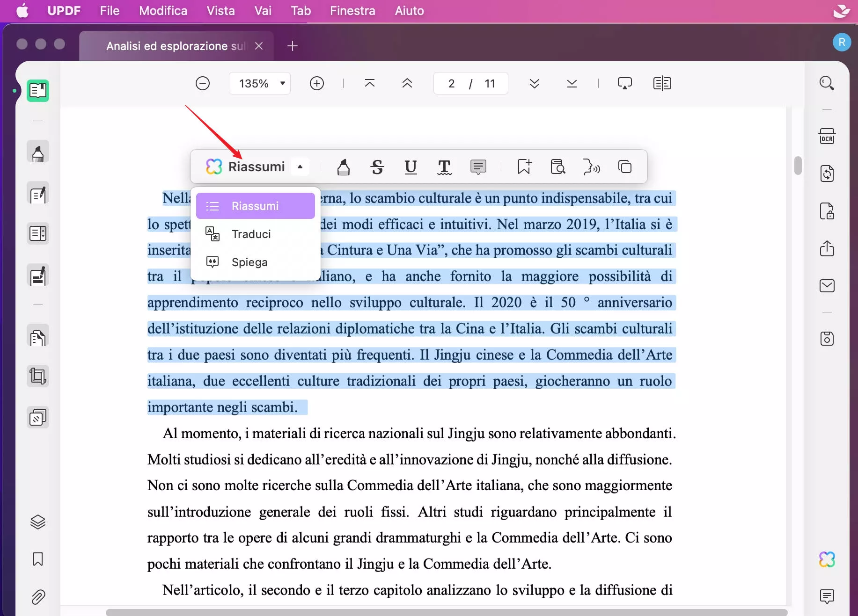The width and height of the screenshot is (858, 616).
Task: Change the page display layout
Action: point(662,83)
